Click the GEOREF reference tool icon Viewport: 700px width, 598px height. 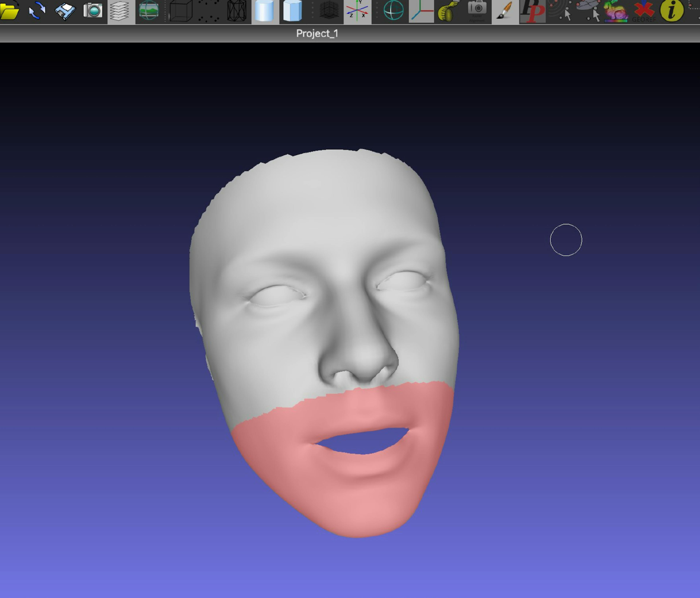tap(644, 11)
